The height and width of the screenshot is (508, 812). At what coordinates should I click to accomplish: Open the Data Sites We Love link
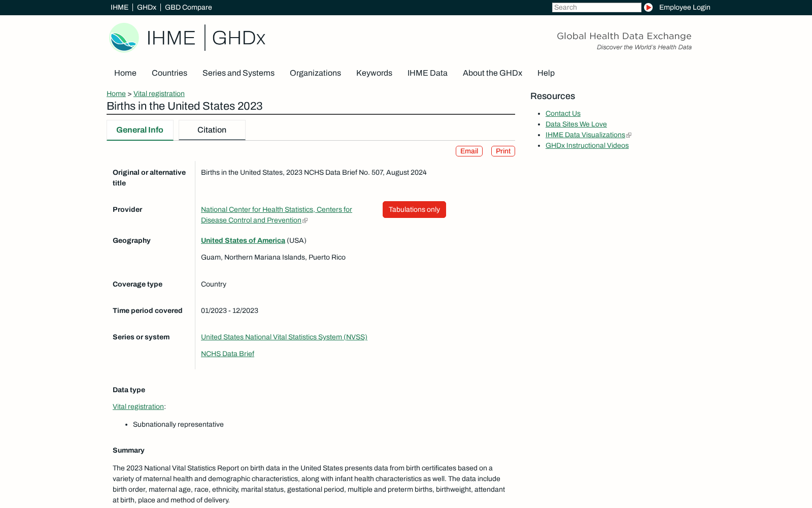click(576, 124)
